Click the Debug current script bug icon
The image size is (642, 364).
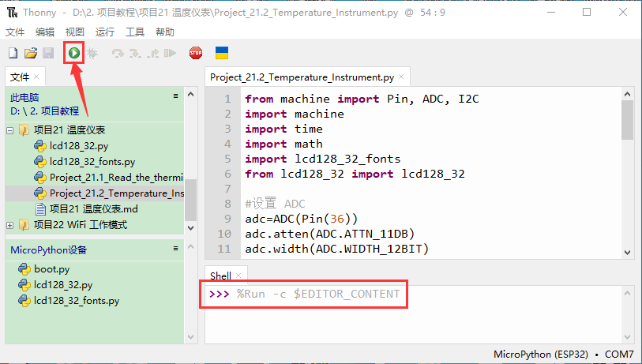pyautogui.click(x=92, y=53)
